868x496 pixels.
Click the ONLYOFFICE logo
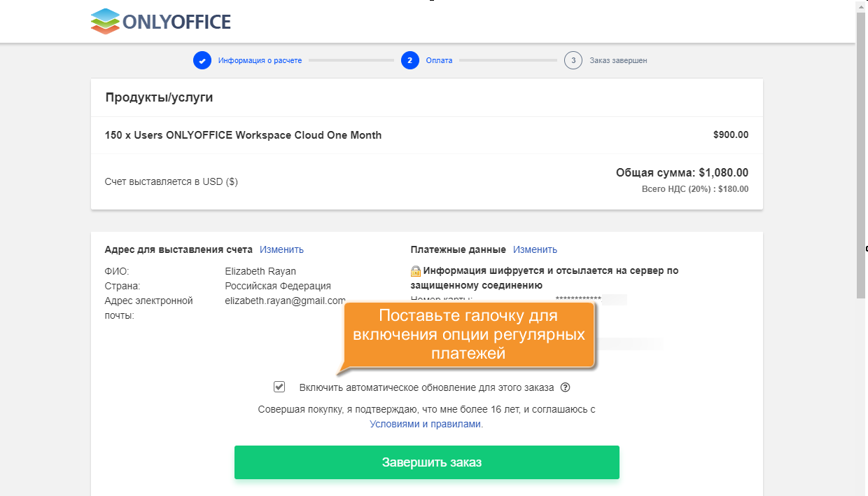pos(161,21)
